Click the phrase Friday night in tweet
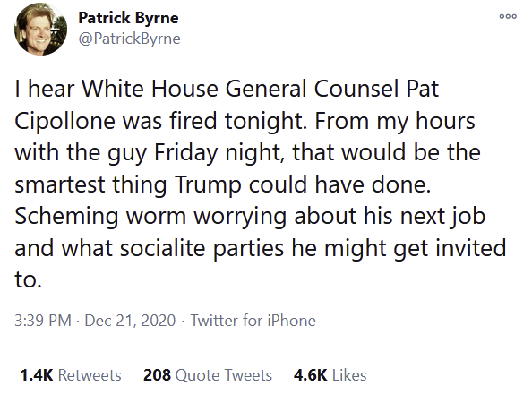The image size is (532, 403). (x=217, y=152)
